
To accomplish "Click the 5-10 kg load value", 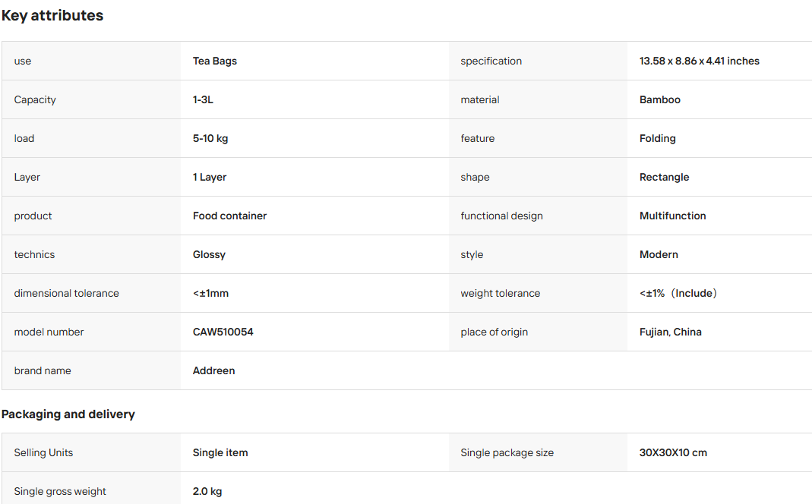I will [x=210, y=139].
